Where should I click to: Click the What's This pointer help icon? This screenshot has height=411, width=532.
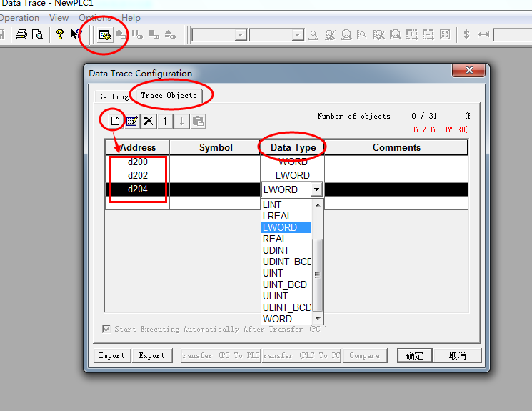point(76,34)
